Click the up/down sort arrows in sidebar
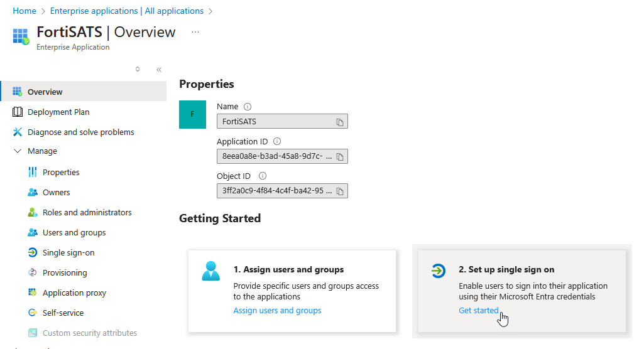This screenshot has height=349, width=644. (138, 69)
